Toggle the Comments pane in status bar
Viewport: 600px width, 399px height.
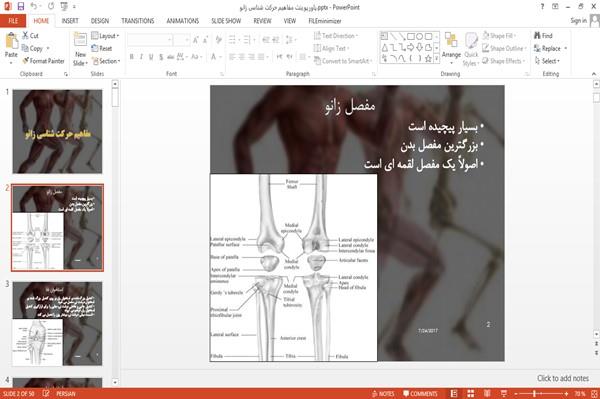click(420, 394)
